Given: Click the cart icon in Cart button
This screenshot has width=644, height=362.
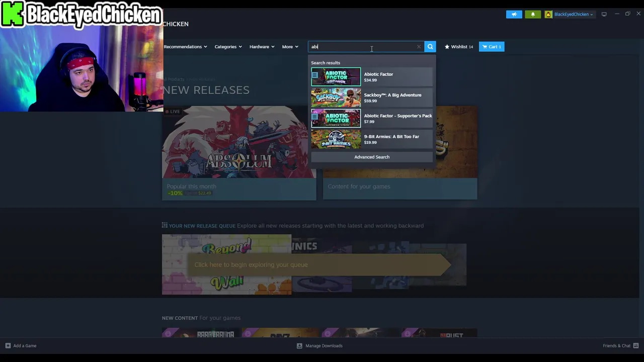Looking at the screenshot, I should (x=485, y=47).
